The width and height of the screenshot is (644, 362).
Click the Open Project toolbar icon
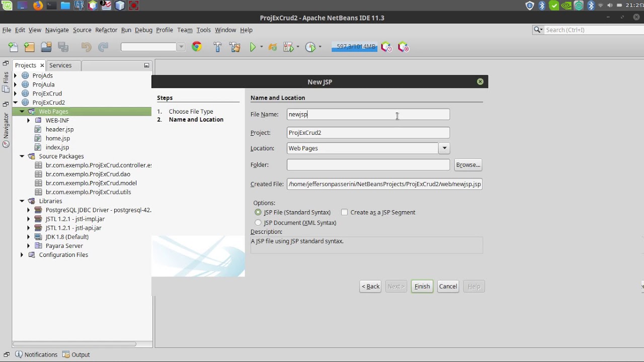coord(46,47)
